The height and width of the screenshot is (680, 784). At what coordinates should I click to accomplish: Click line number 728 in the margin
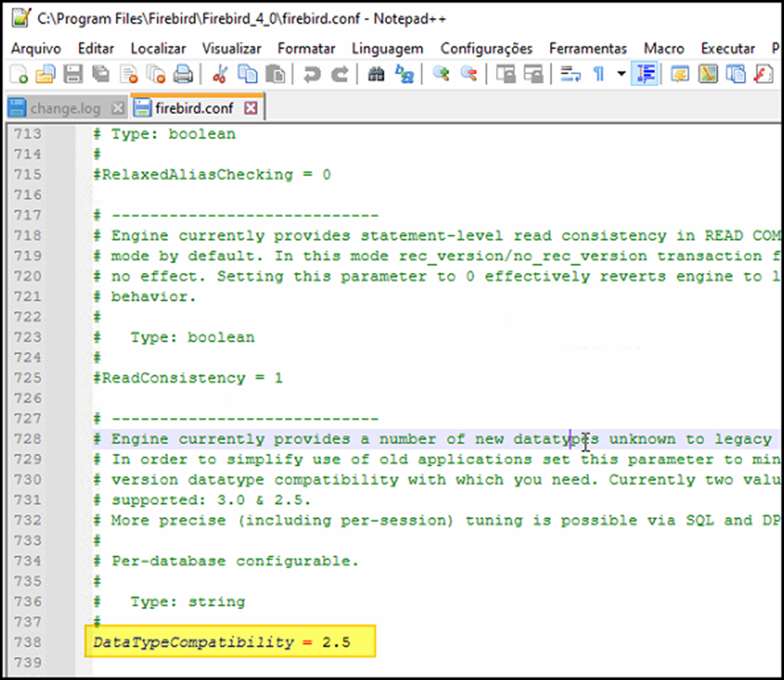[28, 439]
